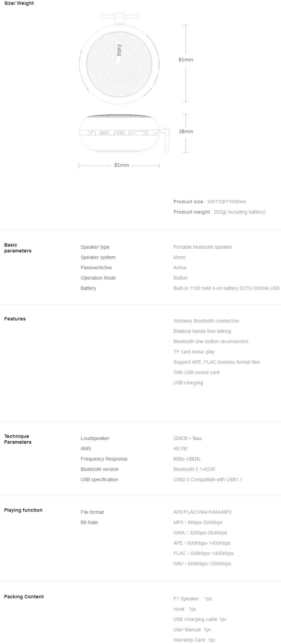Click the volume up/down rocker on speaker diagram
This screenshot has height=644, width=281.
coord(139,133)
